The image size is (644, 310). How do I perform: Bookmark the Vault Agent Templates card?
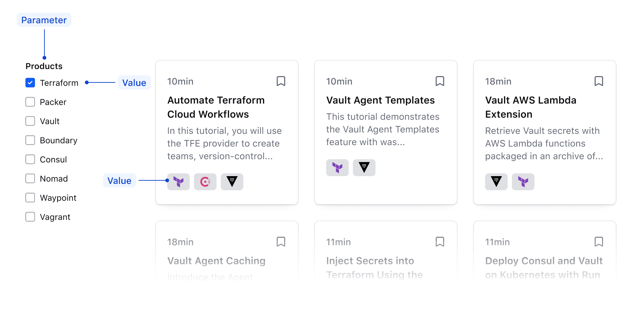(440, 81)
